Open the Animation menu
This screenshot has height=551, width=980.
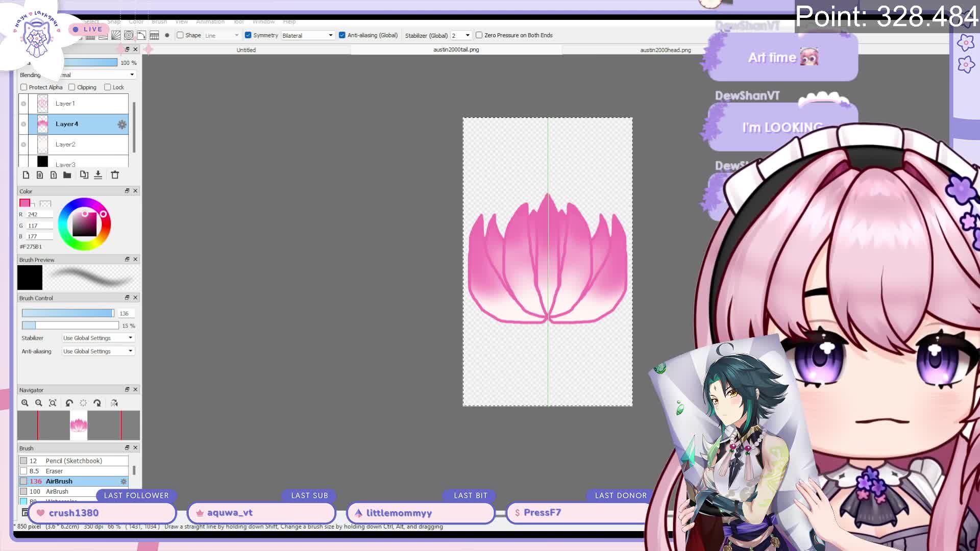[210, 22]
